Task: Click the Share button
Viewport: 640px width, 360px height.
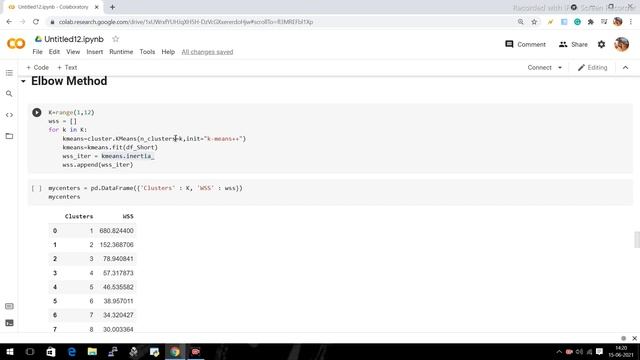Action: pyautogui.click(x=573, y=44)
